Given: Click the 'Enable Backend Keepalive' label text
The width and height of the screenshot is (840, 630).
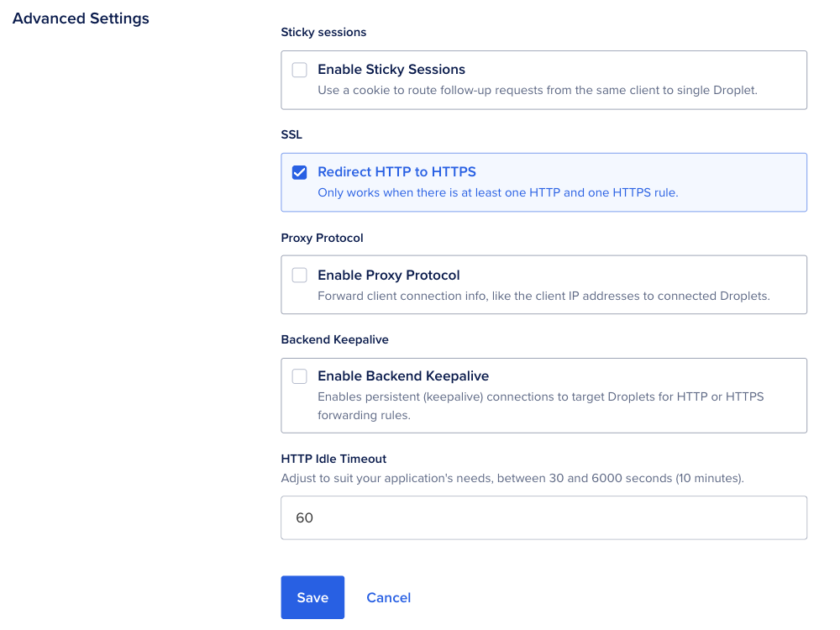Looking at the screenshot, I should (x=403, y=376).
